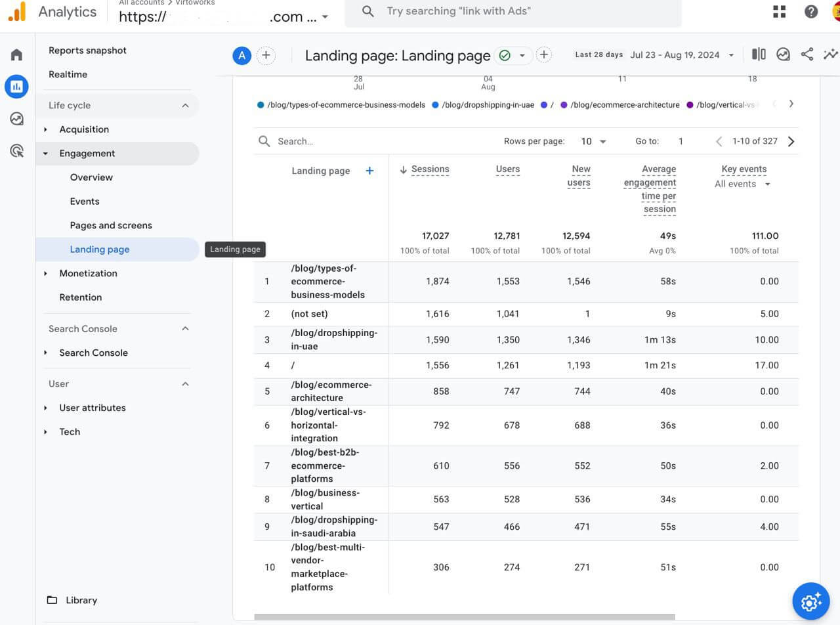Share this report icon
Viewport: 840px width, 625px height.
point(807,54)
